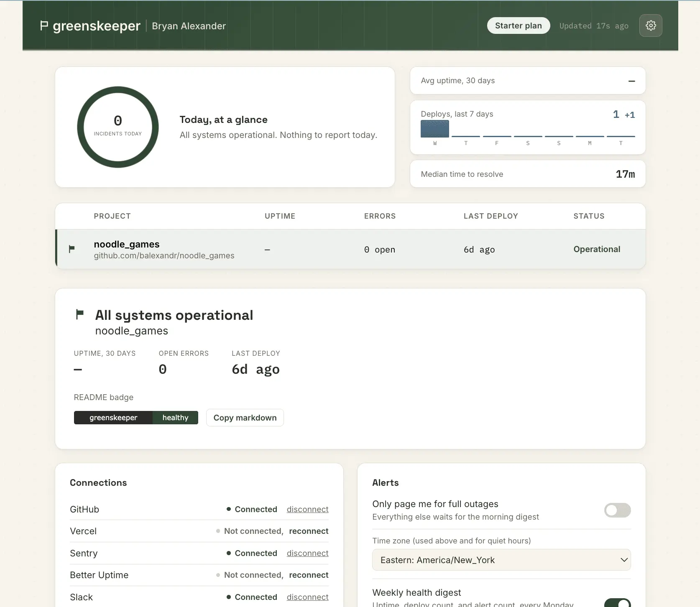Viewport: 700px width, 607px height.
Task: Click the Avg uptime, 30 days card
Action: tap(528, 81)
